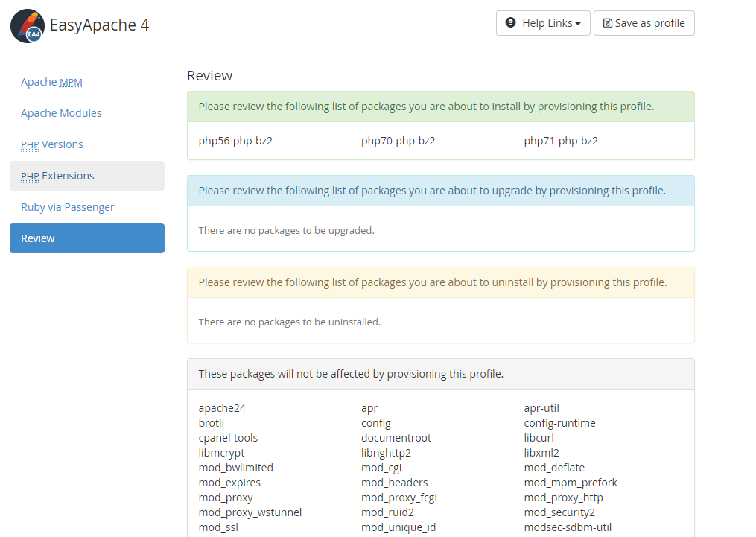
Task: Click the libcurl package entry
Action: pos(539,438)
